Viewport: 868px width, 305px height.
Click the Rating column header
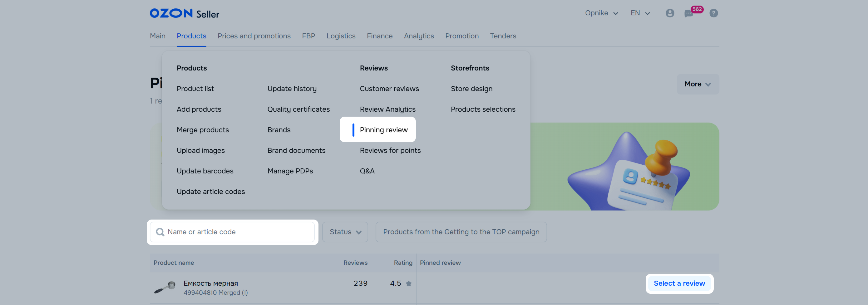[403, 263]
